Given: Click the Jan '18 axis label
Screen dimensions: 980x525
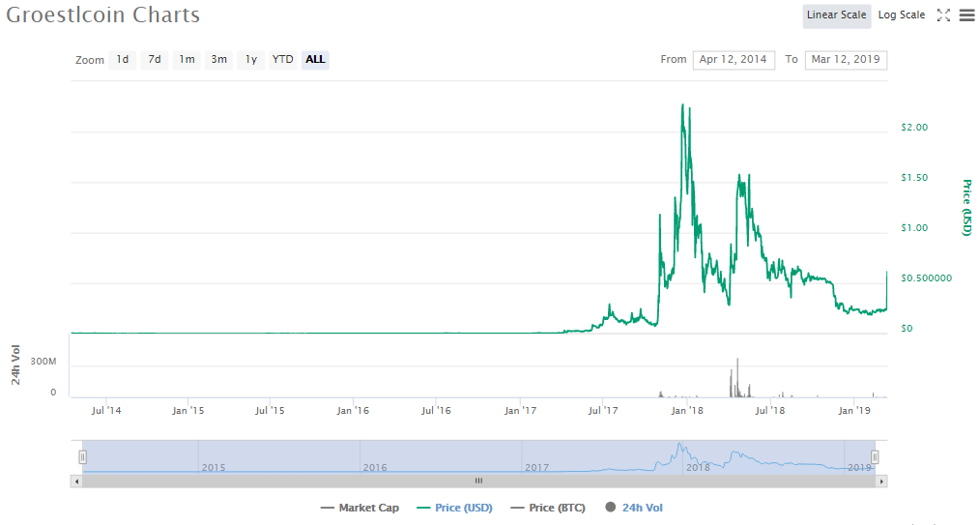Looking at the screenshot, I should tap(687, 411).
